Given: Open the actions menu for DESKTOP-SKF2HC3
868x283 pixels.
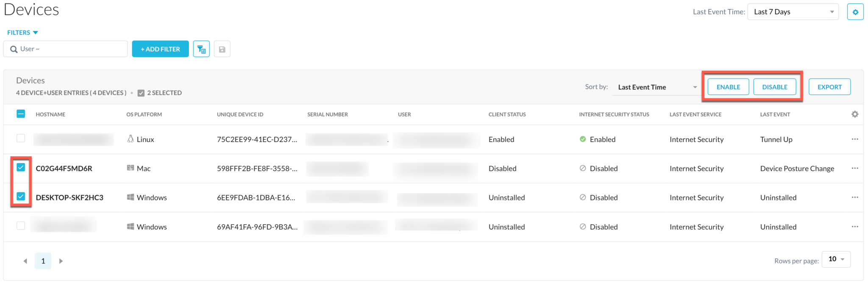Looking at the screenshot, I should 855,197.
